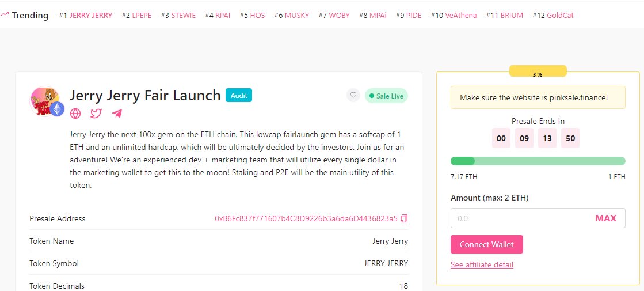
Task: Open trending #12 GoldCat
Action: pyautogui.click(x=553, y=16)
